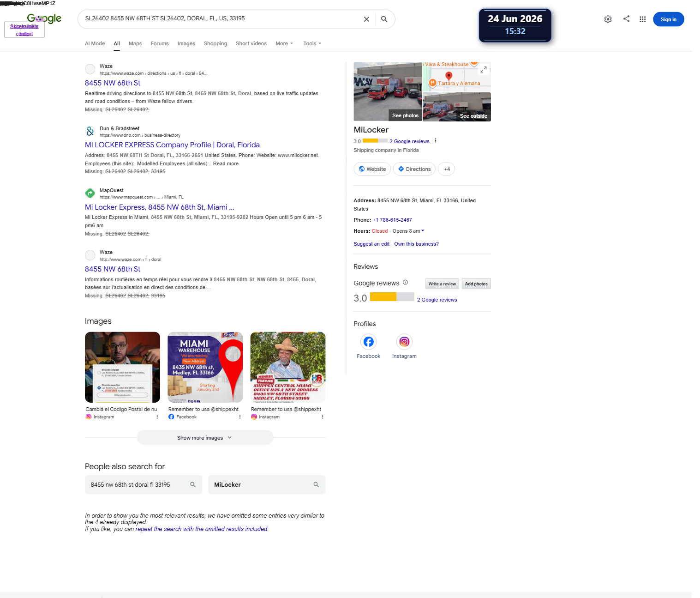Open MiLocker's Instagram profile icon
The height and width of the screenshot is (598, 700).
pos(404,342)
